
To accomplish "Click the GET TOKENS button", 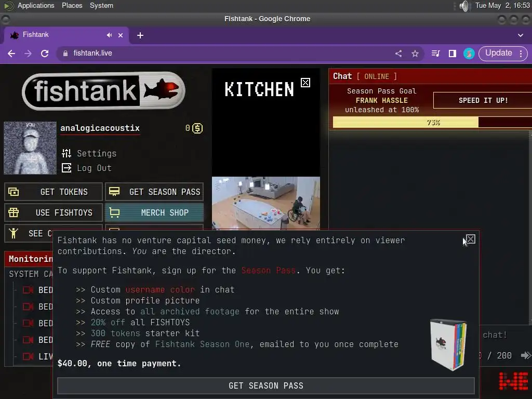I will tap(54, 192).
